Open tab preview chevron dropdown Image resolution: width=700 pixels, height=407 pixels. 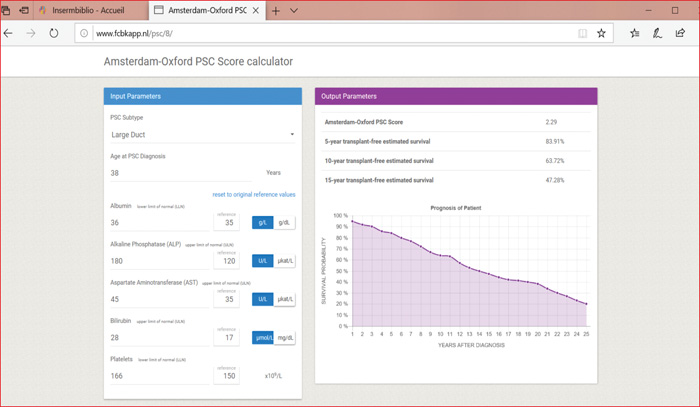click(x=294, y=11)
